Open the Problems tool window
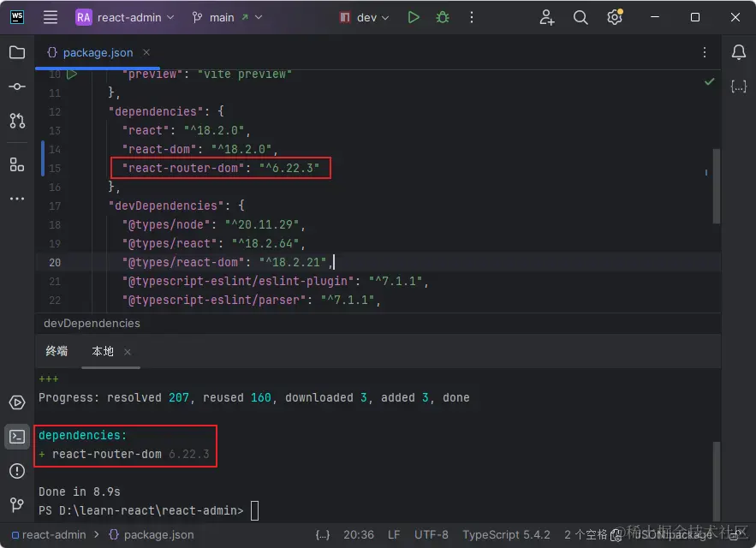 point(17,471)
